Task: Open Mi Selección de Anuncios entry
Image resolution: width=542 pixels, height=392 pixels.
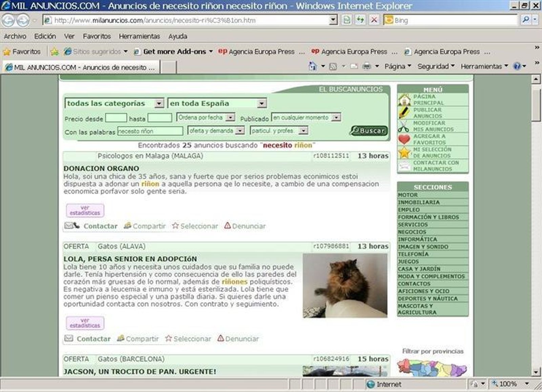Action: (433, 153)
